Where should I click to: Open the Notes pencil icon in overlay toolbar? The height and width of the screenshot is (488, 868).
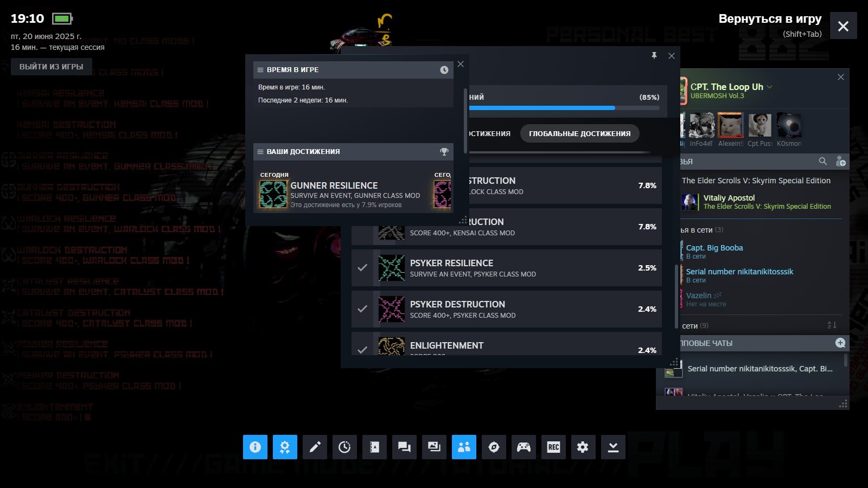pyautogui.click(x=315, y=447)
